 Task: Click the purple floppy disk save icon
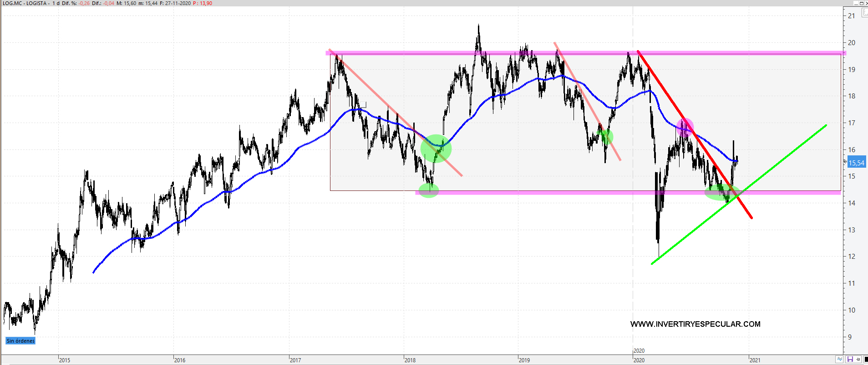click(849, 360)
